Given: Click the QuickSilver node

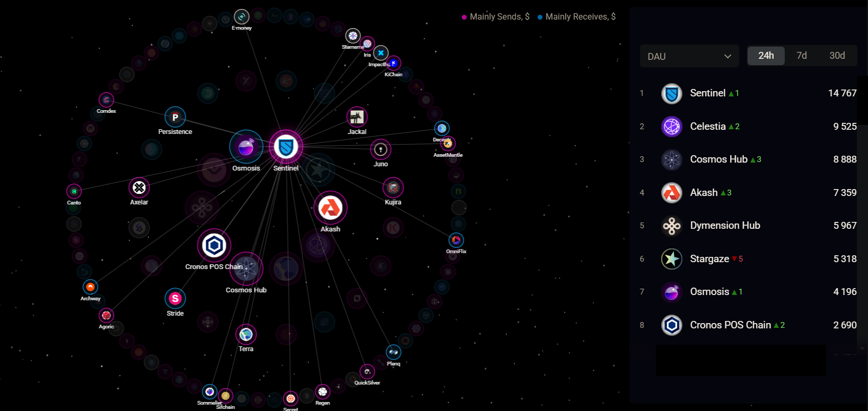Looking at the screenshot, I should coord(367,371).
